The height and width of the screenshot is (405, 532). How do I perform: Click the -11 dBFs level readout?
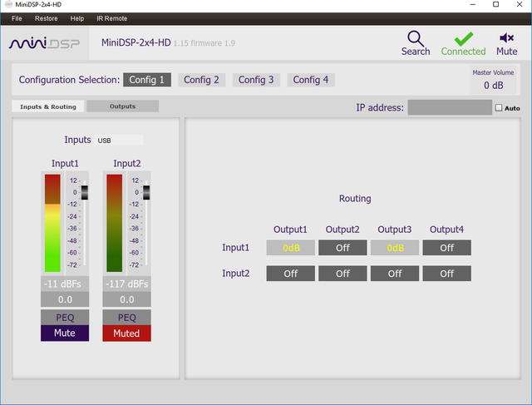click(65, 284)
